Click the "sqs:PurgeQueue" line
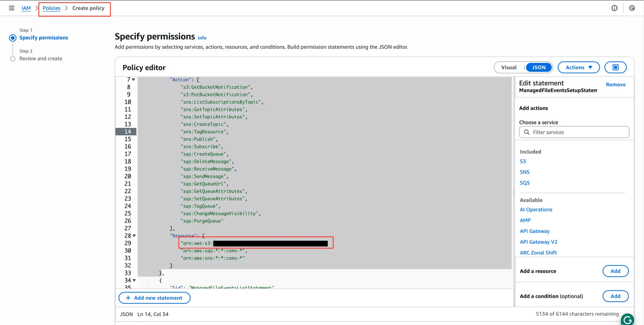Image resolution: width=644 pixels, height=325 pixels. coord(202,221)
